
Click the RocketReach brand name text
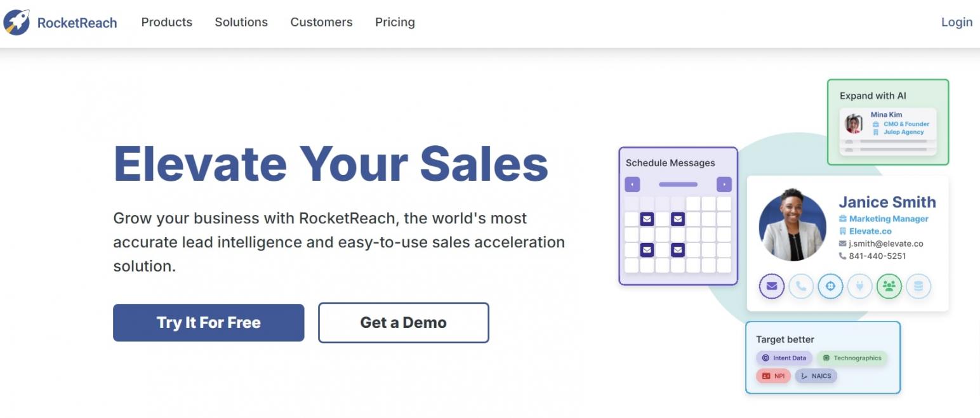point(77,23)
